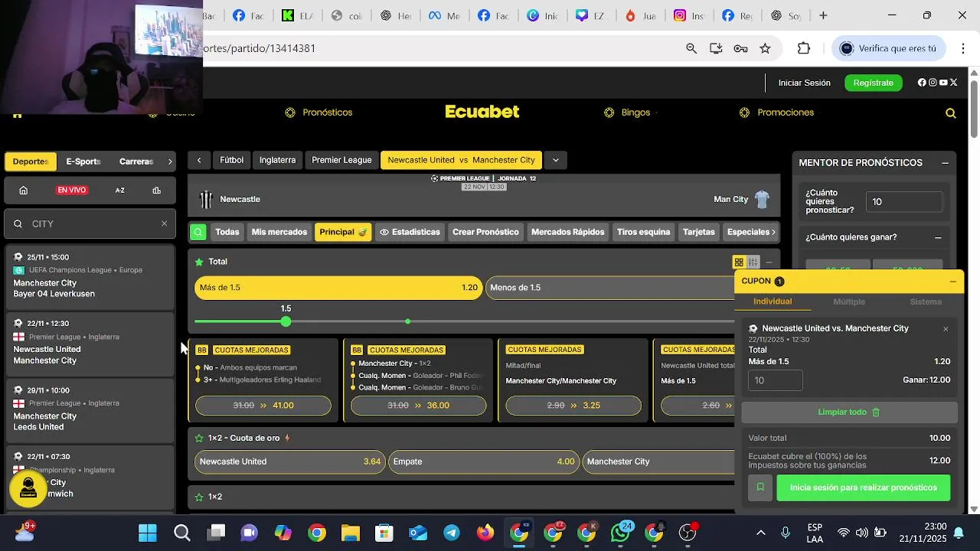Image resolution: width=980 pixels, height=551 pixels.
Task: Switch to sliders market view icon
Action: (753, 262)
